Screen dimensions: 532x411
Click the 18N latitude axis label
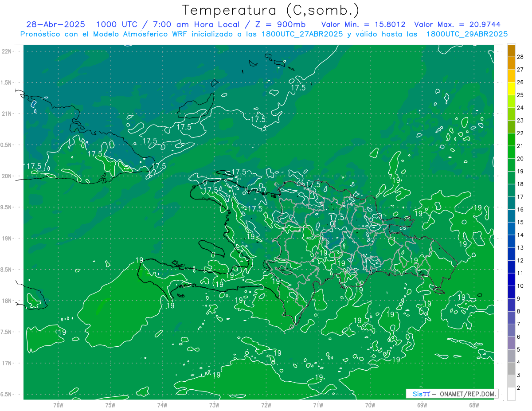7,301
